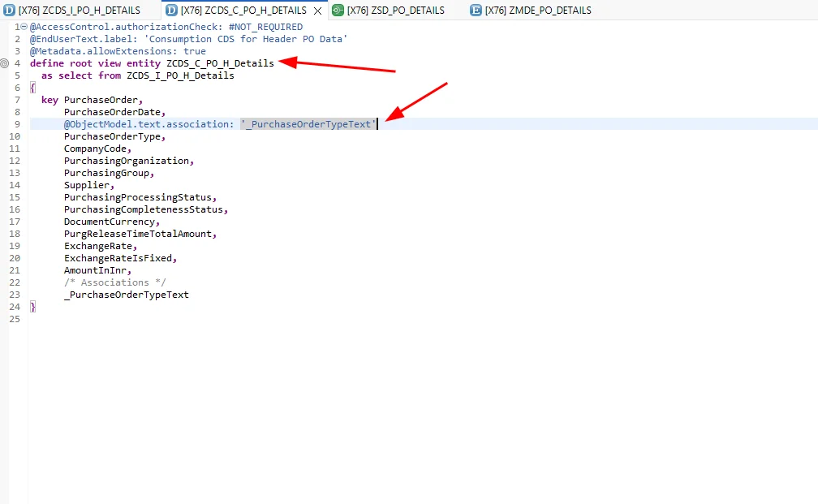Click the highlighted '_PurchaseOrderTypeText' string
The image size is (818, 504).
308,124
